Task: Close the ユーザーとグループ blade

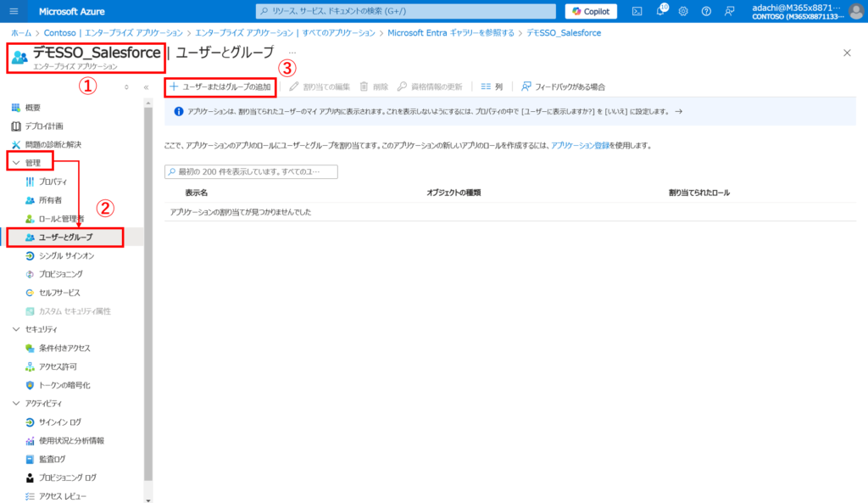Action: 847,53
